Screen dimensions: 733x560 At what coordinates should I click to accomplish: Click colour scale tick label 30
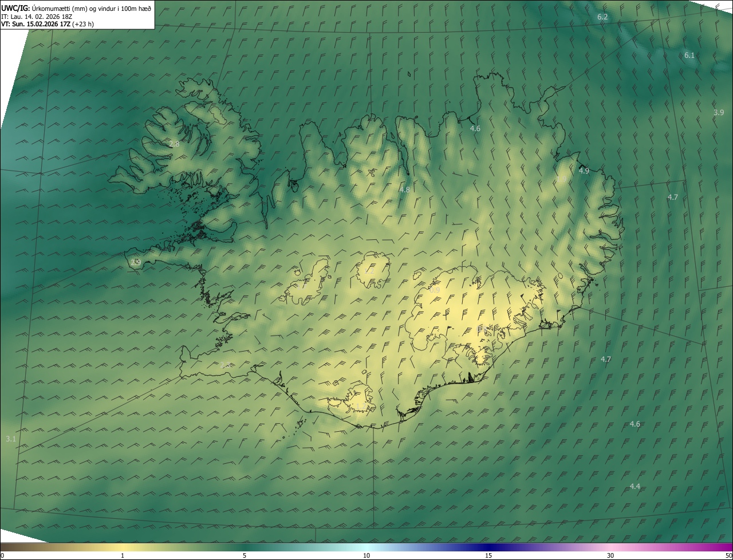click(x=610, y=555)
